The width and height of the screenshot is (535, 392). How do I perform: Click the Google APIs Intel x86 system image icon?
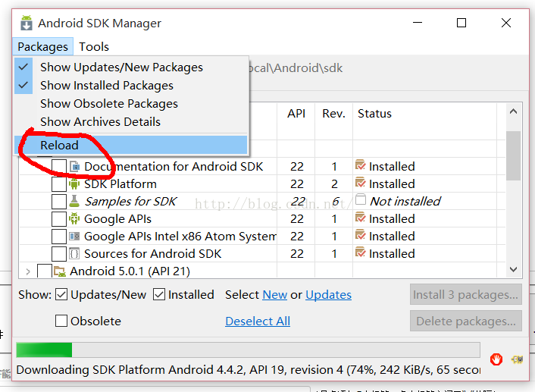pos(74,237)
